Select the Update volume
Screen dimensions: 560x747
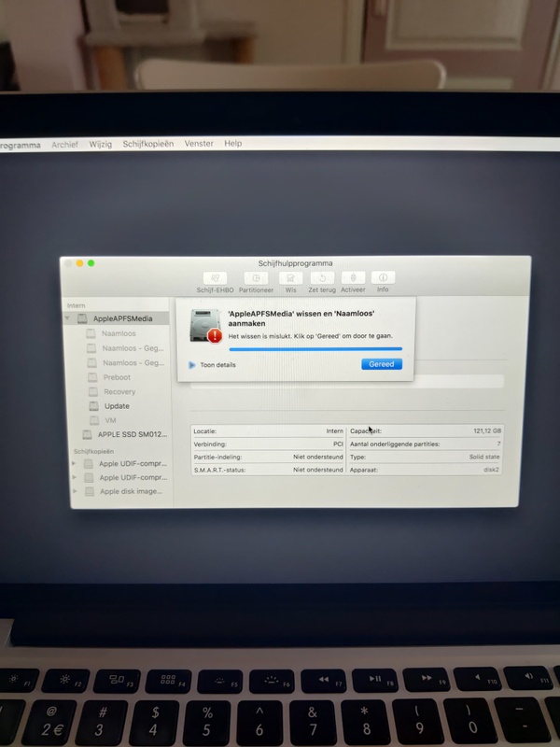tap(117, 406)
